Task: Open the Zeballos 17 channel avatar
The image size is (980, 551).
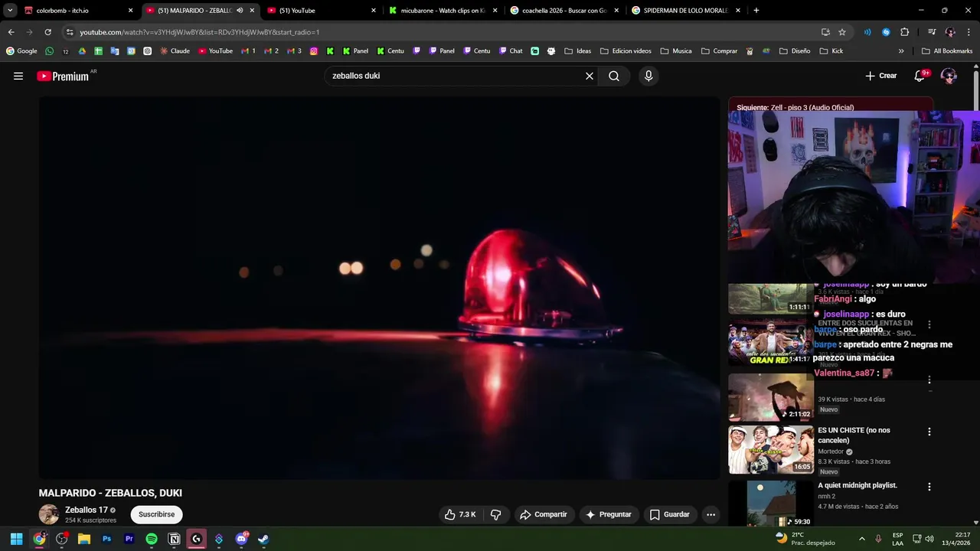Action: 49,514
